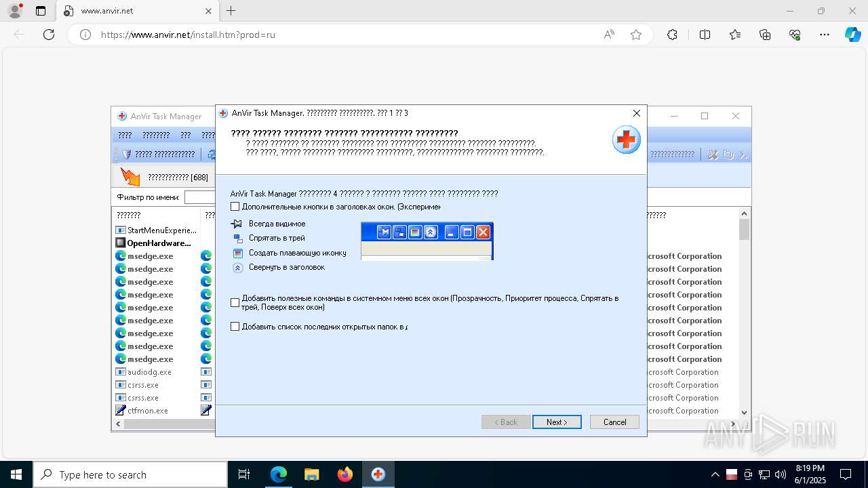Image resolution: width=868 pixels, height=488 pixels.
Task: Click the red cross AnVir logo in wizard
Action: coord(626,140)
